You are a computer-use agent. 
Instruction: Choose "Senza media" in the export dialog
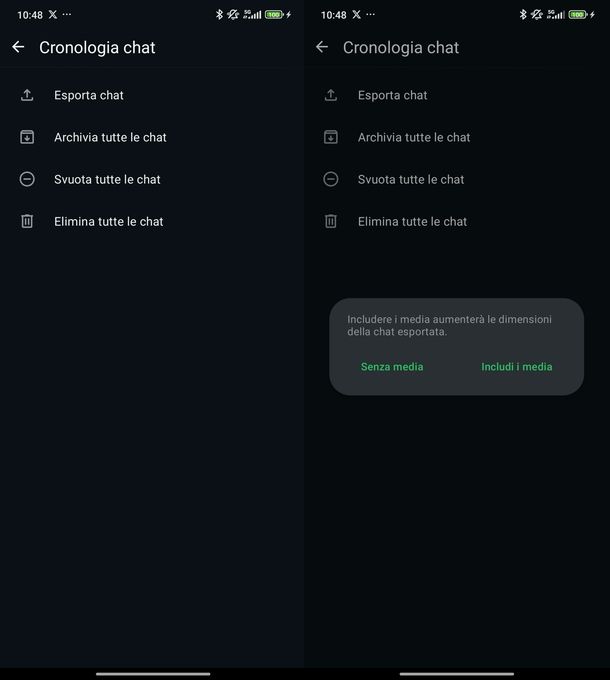tap(392, 367)
